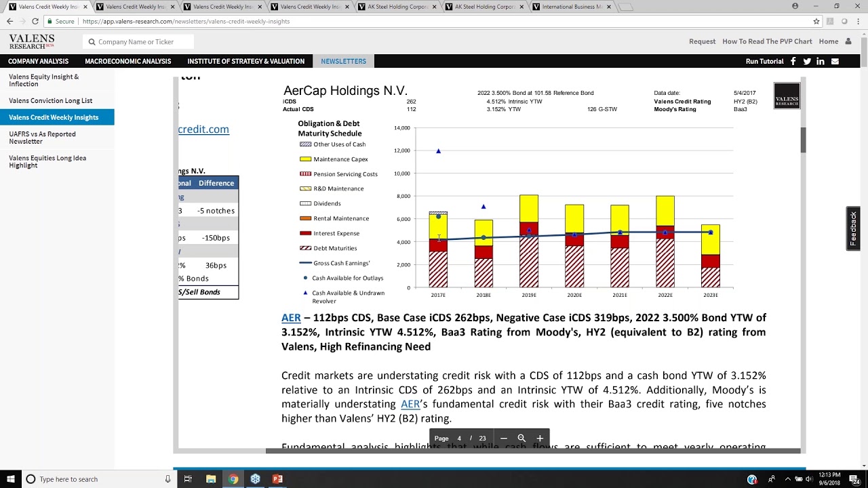Switch to the first AK Steel Holding tab
Viewport: 868px width, 488px height.
pos(397,7)
